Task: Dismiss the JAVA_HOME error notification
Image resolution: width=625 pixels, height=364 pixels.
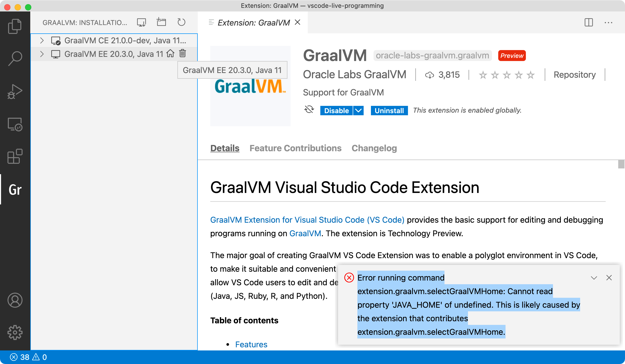Action: pos(609,278)
